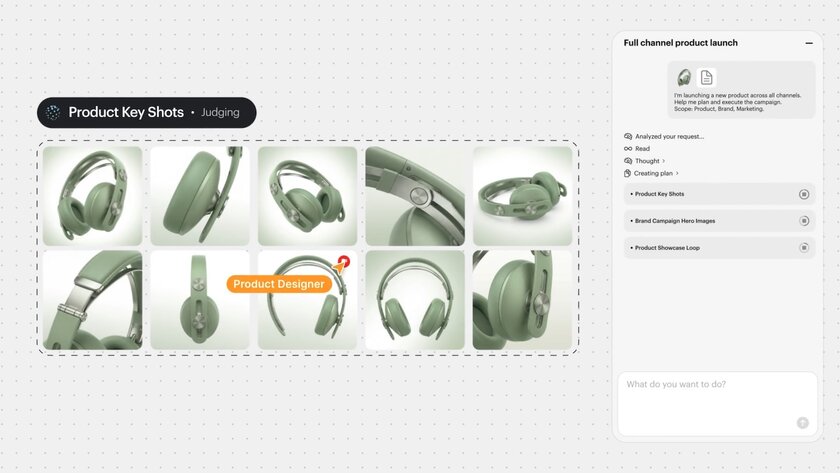840x473 pixels.
Task: Click the spinner icon in Product Key Shots label
Action: 52,112
